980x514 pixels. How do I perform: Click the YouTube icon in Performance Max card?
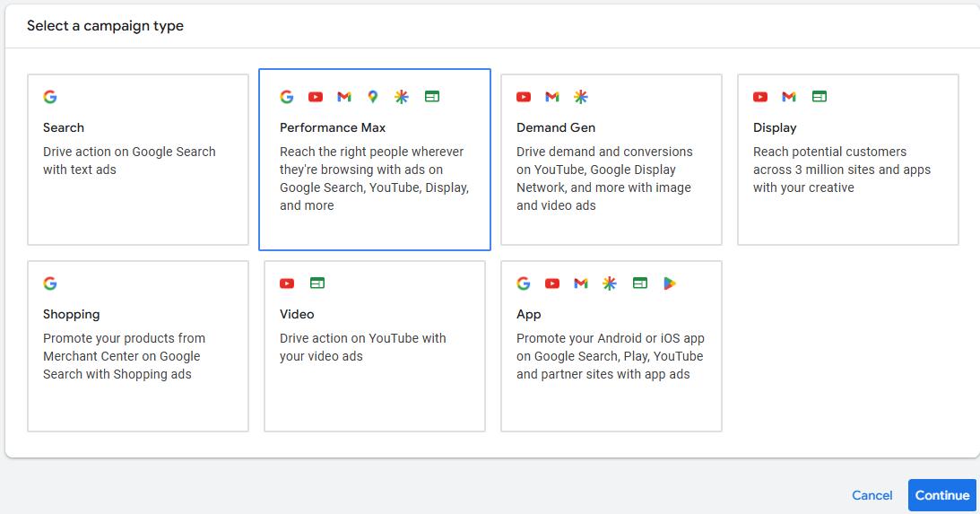click(316, 97)
